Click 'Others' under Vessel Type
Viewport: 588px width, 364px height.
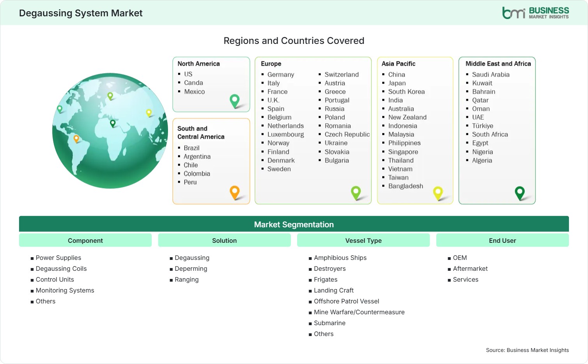[x=324, y=334]
